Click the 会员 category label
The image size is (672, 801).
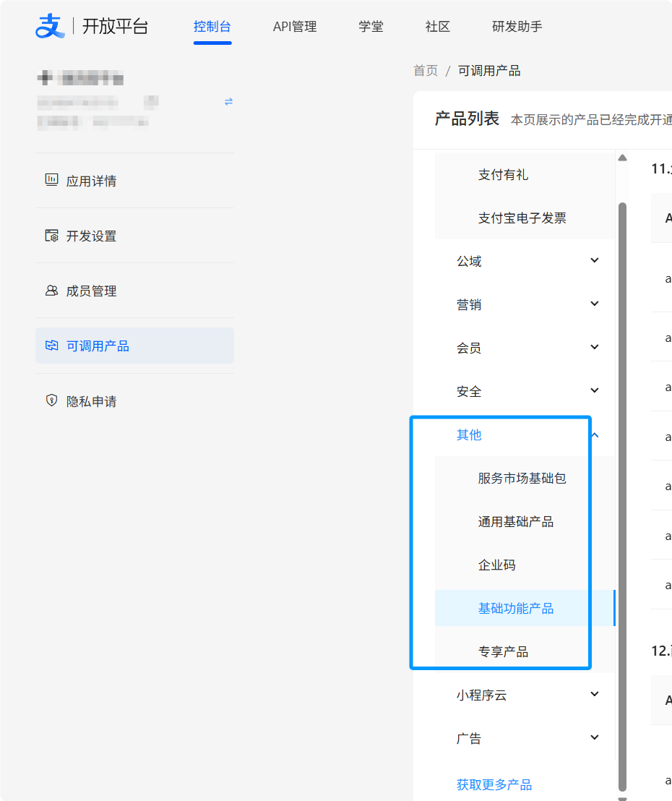469,348
